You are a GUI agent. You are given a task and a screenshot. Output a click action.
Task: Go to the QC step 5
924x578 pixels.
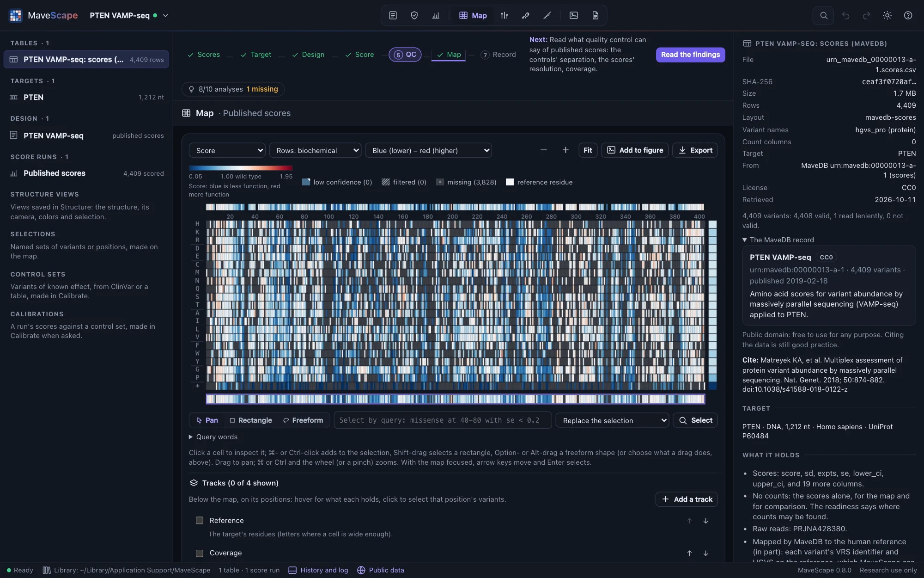(x=405, y=55)
